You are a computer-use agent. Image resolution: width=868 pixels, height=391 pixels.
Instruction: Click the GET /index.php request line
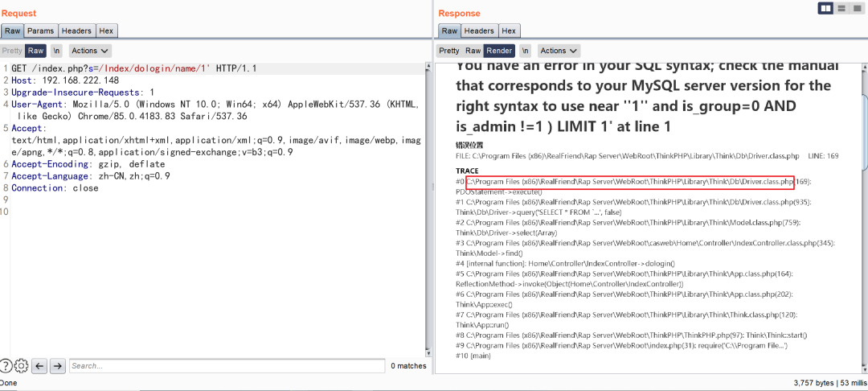pos(133,68)
